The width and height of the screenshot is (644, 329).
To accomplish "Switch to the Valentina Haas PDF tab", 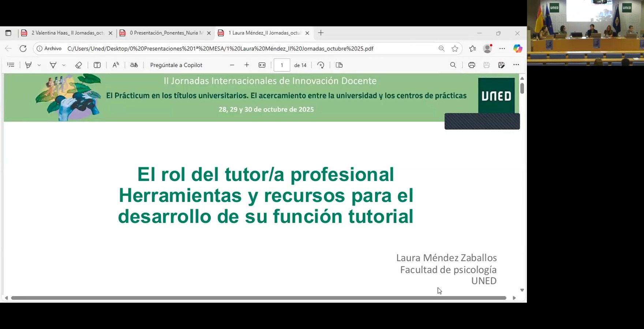I will point(66,33).
